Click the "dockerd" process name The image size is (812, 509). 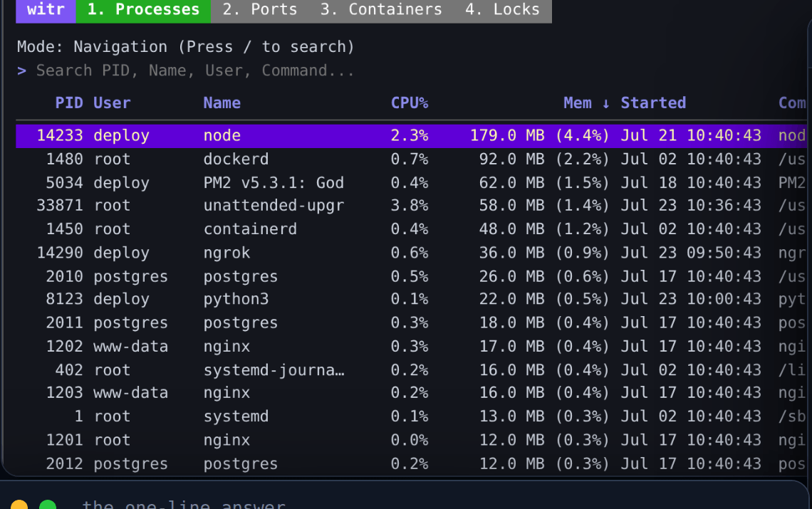coord(236,159)
